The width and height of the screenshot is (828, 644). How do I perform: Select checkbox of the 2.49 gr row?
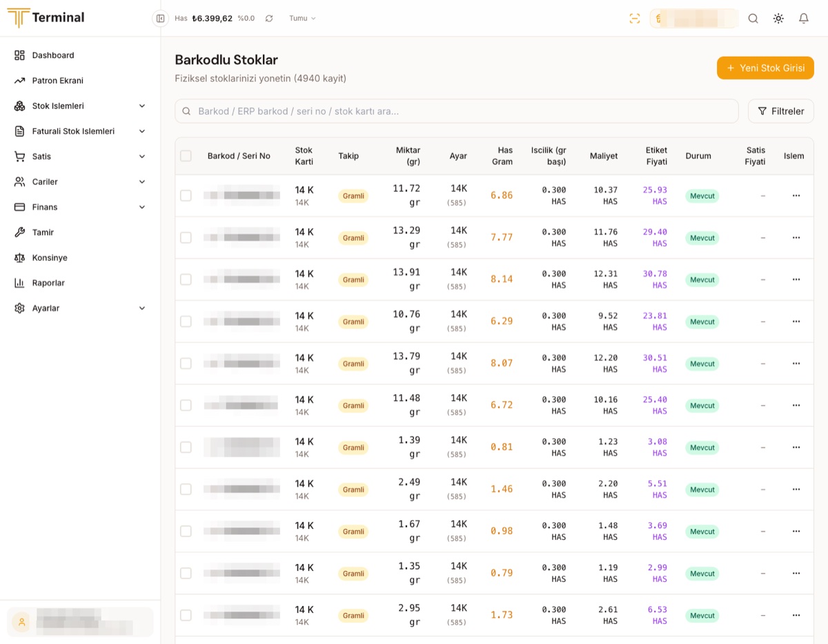tap(186, 489)
